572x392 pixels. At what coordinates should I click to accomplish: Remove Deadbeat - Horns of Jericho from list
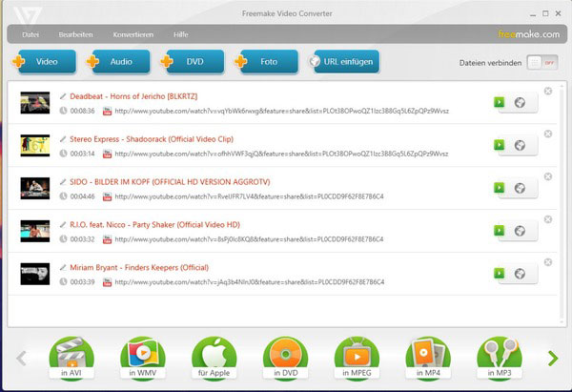[x=548, y=91]
